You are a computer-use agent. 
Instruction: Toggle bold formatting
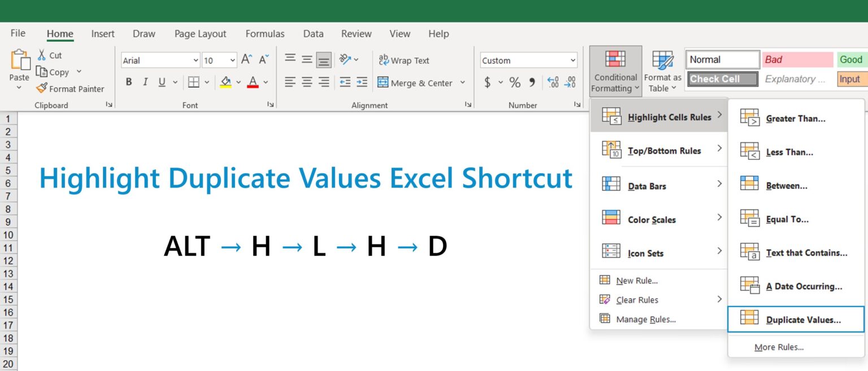tap(128, 82)
